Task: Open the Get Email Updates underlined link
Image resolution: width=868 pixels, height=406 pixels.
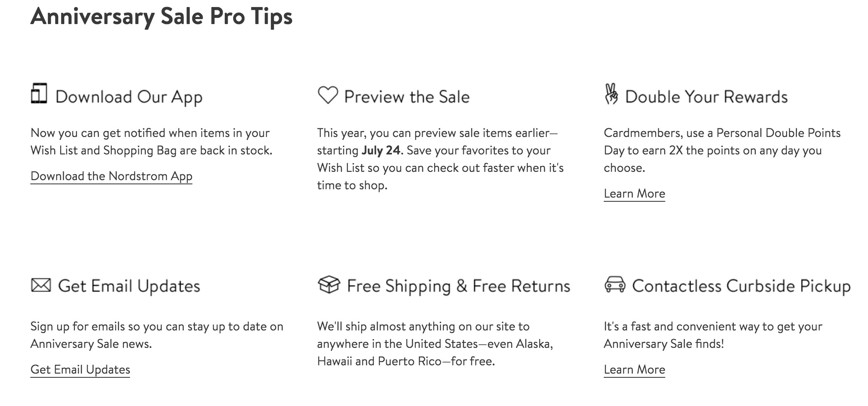Action: pos(80,369)
